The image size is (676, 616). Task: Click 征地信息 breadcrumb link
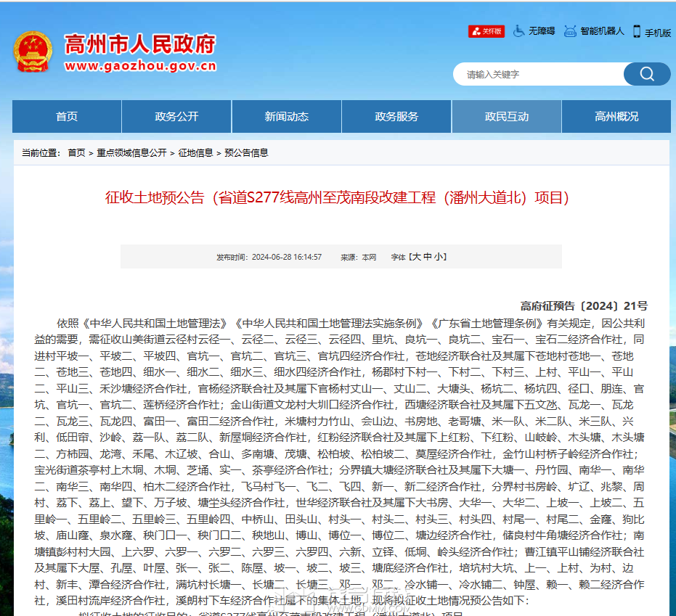(196, 153)
